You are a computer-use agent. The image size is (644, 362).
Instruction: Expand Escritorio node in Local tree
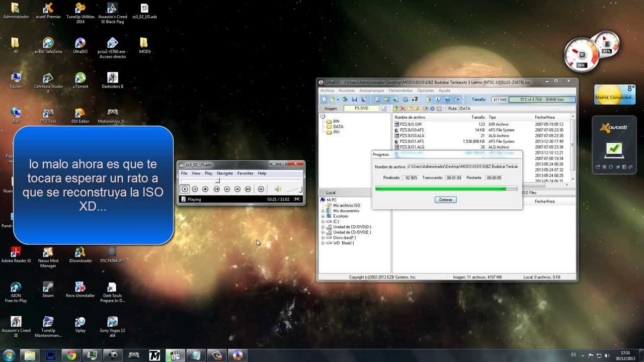[323, 216]
